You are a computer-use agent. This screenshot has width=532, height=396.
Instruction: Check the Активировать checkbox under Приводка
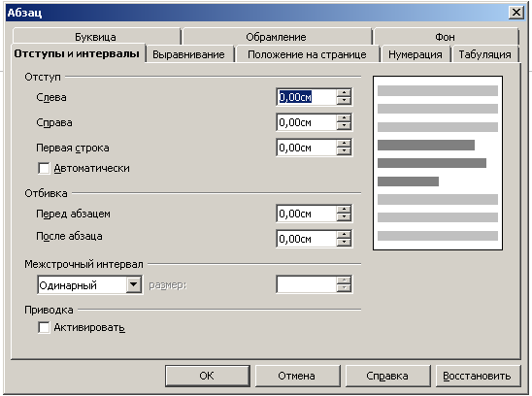click(44, 328)
